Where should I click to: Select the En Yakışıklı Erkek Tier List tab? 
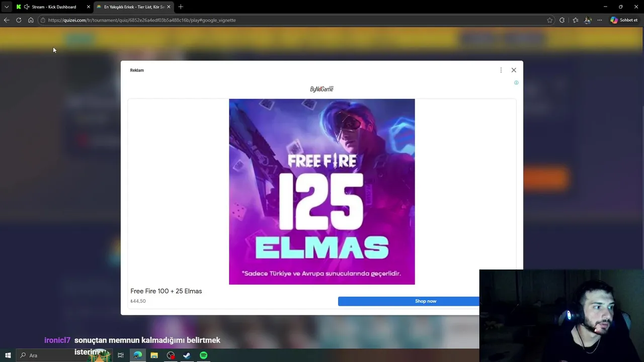(x=134, y=7)
